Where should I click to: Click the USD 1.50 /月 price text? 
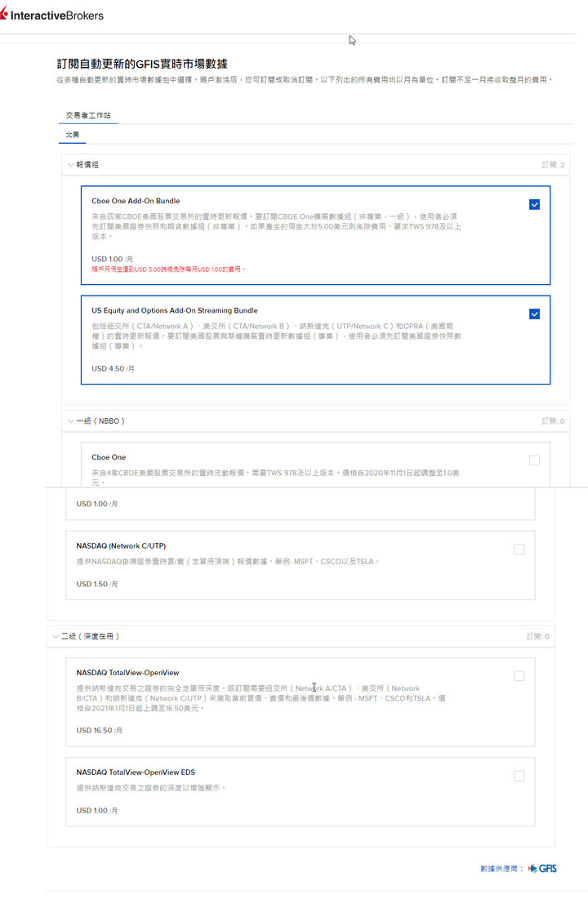[97, 585]
